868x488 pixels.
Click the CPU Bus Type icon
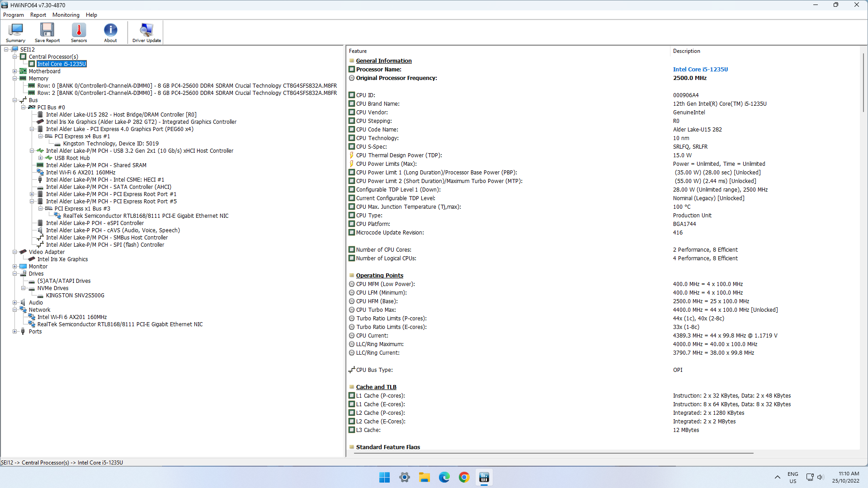(x=351, y=370)
